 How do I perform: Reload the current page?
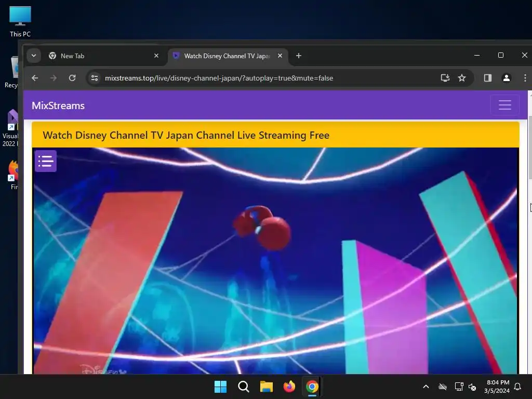pyautogui.click(x=72, y=78)
